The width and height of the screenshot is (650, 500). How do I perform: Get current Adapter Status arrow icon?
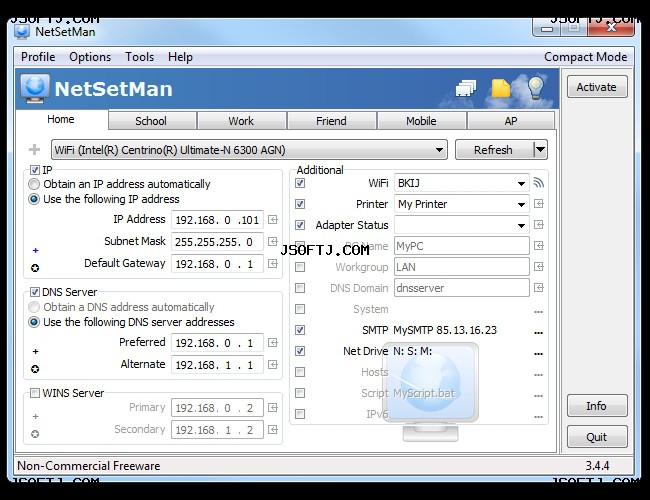pyautogui.click(x=538, y=225)
